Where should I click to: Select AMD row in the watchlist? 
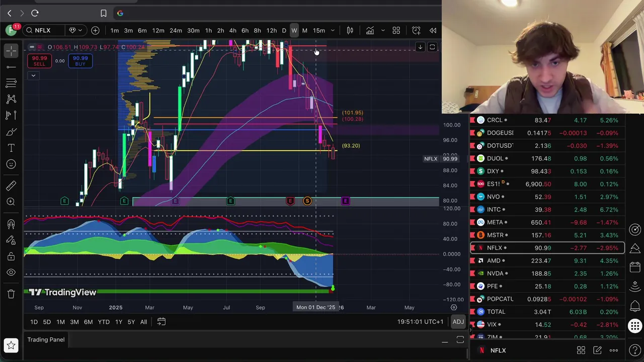pos(547,261)
